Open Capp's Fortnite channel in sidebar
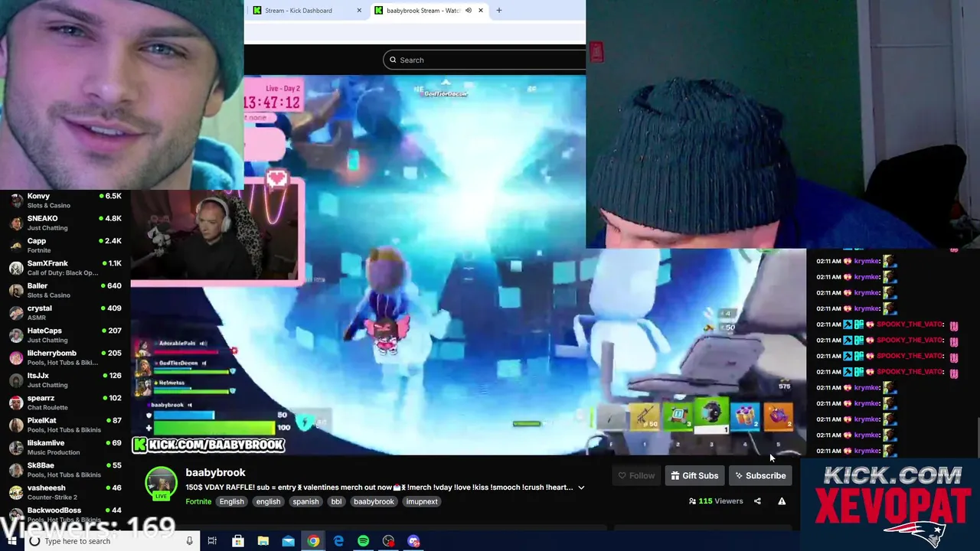The height and width of the screenshot is (551, 980). (65, 245)
